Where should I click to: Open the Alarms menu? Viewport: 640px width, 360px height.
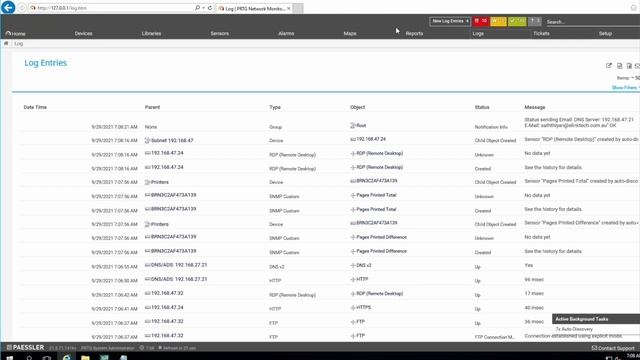tap(286, 33)
